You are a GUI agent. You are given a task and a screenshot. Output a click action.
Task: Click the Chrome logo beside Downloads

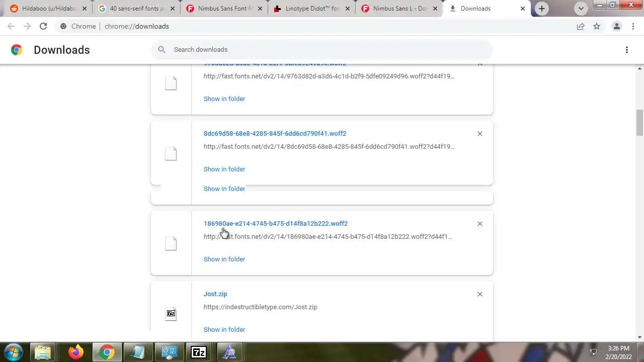[x=17, y=50]
